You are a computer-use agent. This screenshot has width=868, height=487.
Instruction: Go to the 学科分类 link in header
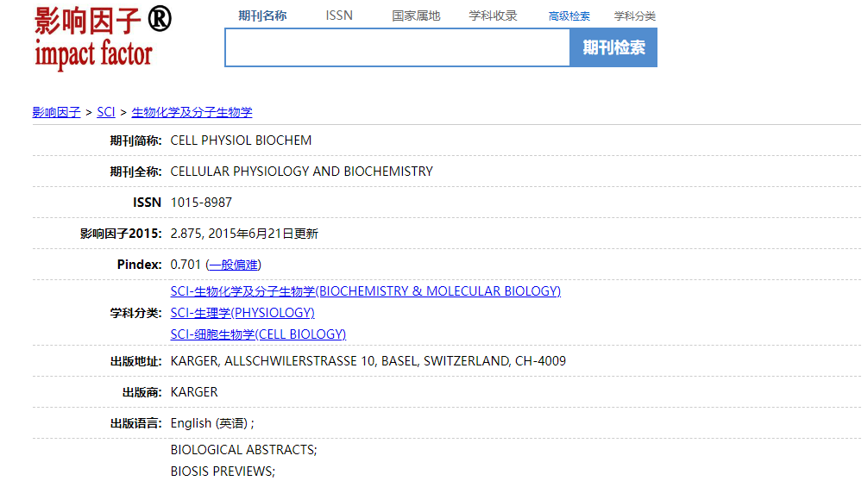[x=635, y=16]
